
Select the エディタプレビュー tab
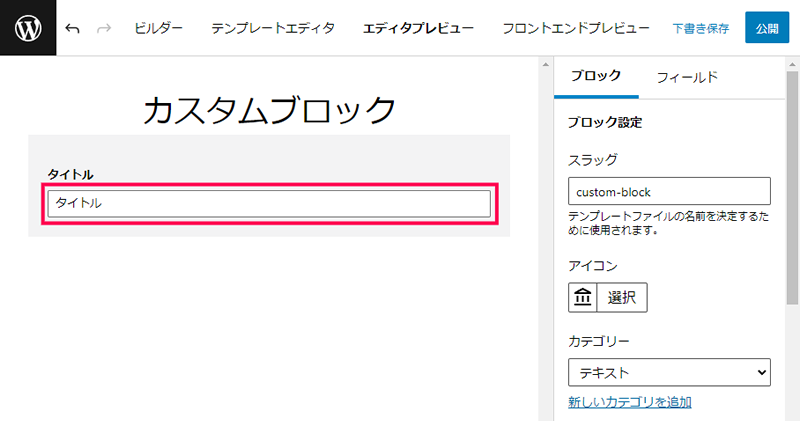tap(418, 28)
